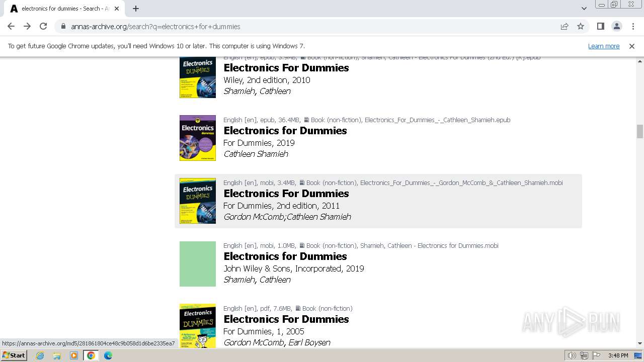This screenshot has height=362, width=644.
Task: Click 'For Dummies, 2019' publisher text
Action: point(259,143)
